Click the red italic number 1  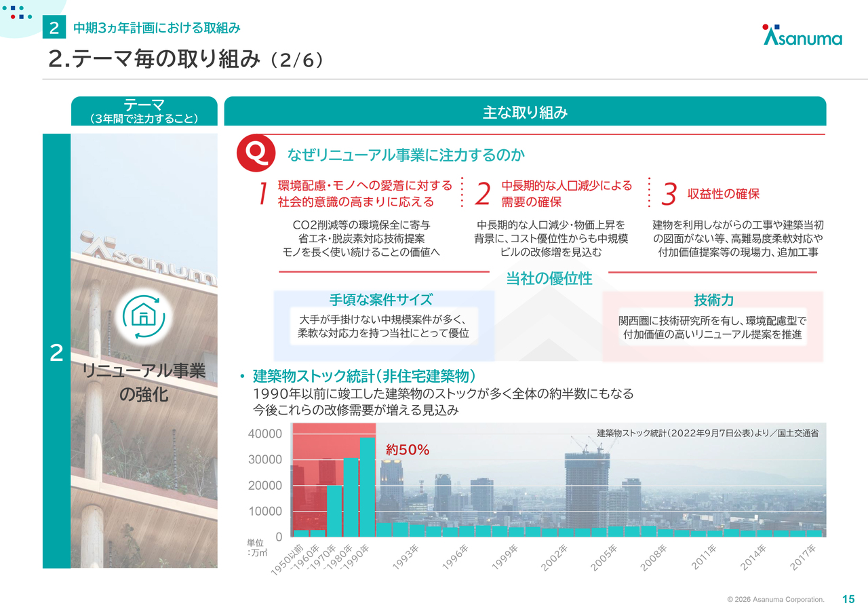click(x=263, y=194)
